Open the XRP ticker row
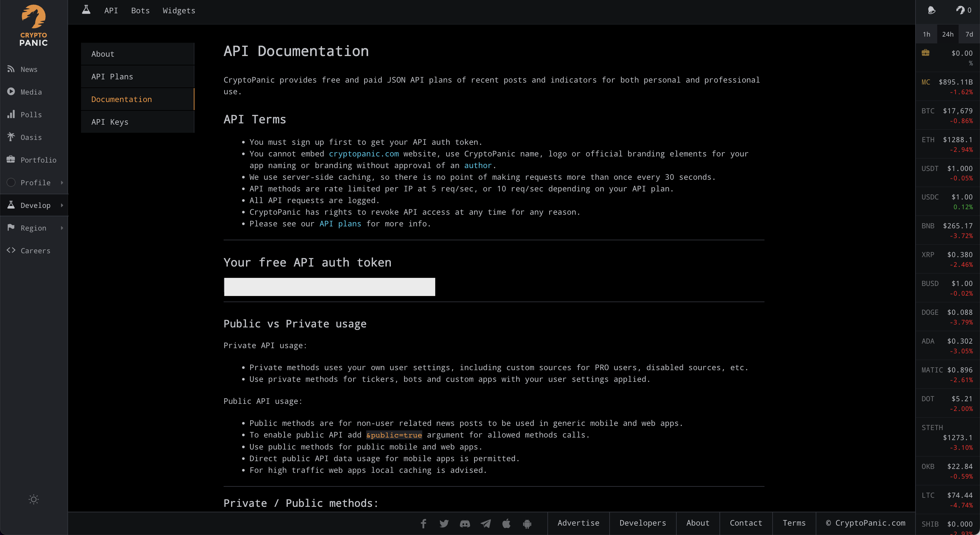 tap(947, 259)
